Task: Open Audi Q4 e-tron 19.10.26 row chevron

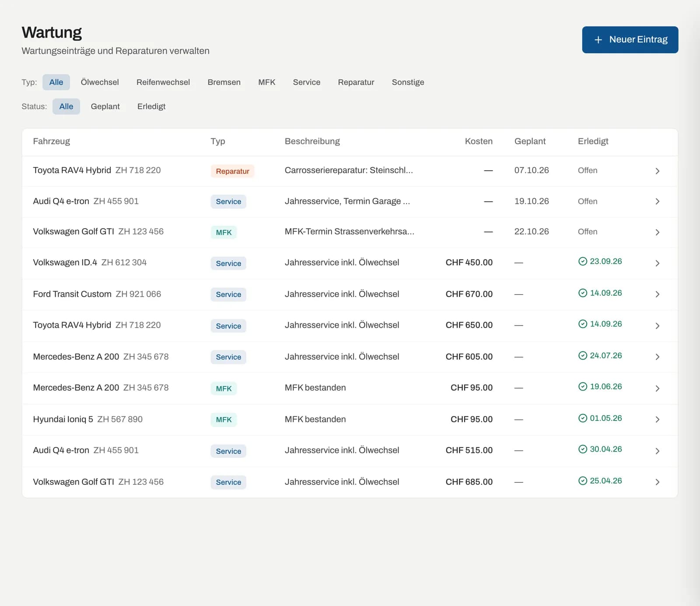Action: pyautogui.click(x=657, y=201)
